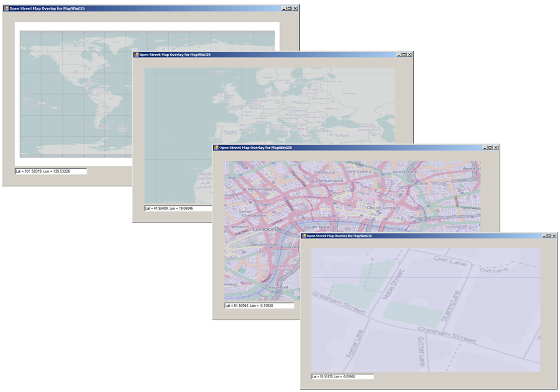
Task: Click app icon of the Gresham Street window
Action: coord(304,236)
